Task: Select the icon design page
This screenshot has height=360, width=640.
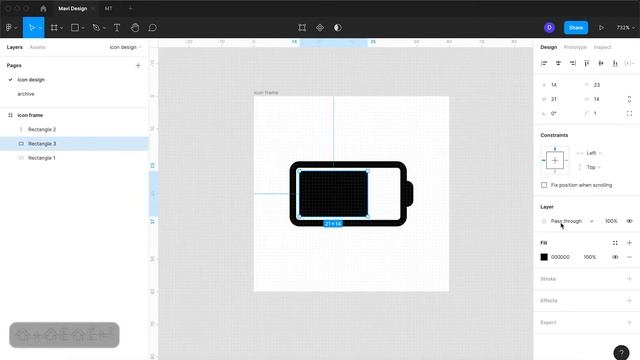Action: click(31, 80)
